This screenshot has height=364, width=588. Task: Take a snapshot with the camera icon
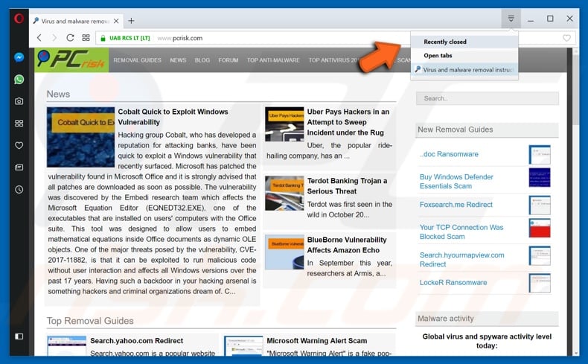click(19, 101)
